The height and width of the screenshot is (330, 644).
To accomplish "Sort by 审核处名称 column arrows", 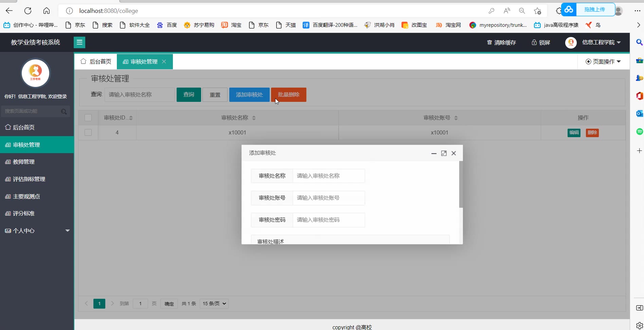I will 254,118.
